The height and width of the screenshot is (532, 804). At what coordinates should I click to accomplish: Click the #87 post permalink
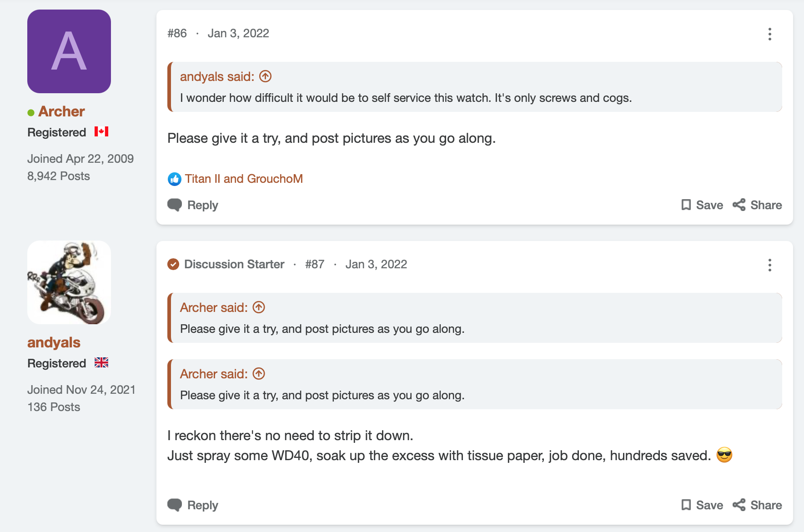click(314, 265)
